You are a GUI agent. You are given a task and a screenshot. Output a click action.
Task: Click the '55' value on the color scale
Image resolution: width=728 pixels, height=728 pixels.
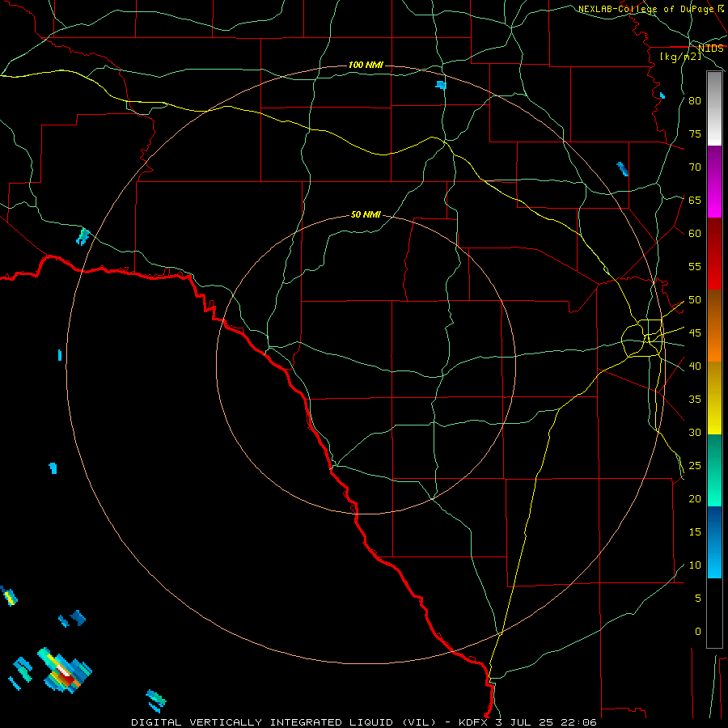695,266
